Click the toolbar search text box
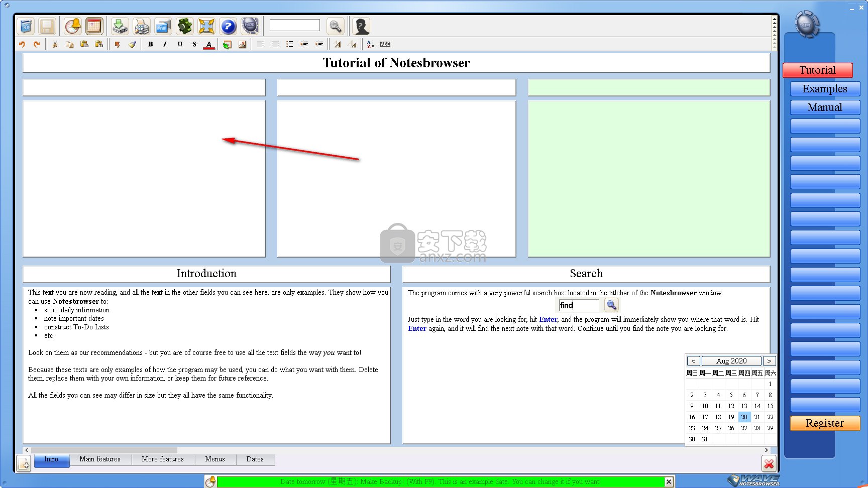This screenshot has width=868, height=488. (295, 25)
